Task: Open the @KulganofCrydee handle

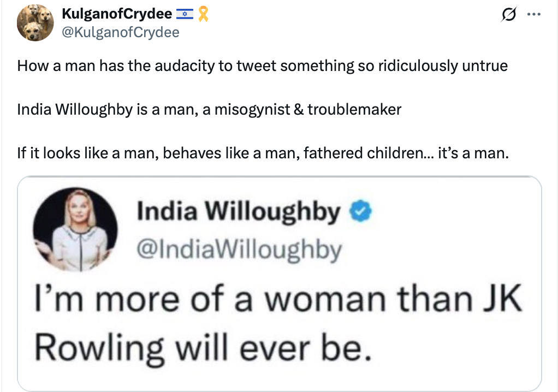Action: [x=120, y=32]
